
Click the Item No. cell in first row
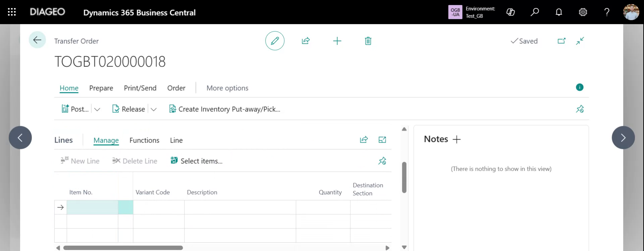(92, 207)
